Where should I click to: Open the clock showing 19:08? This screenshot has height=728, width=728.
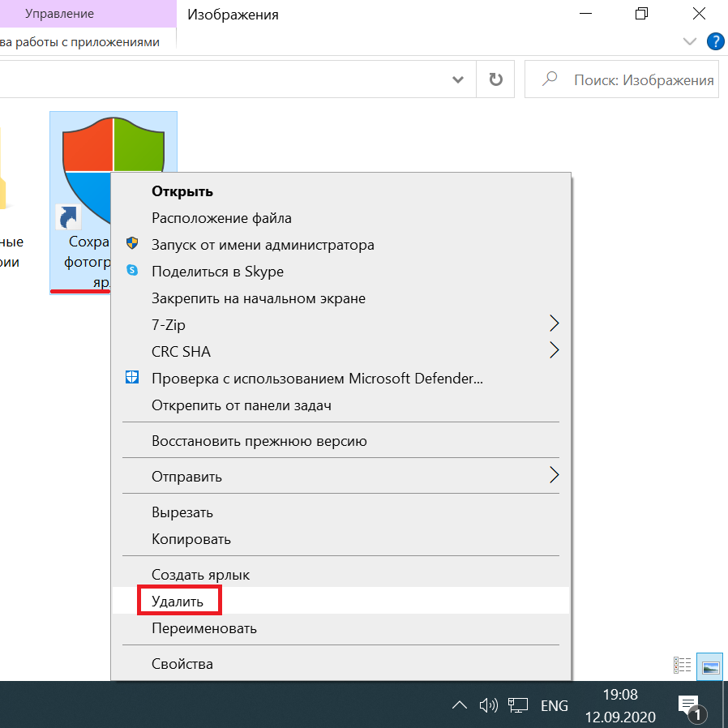coord(620,705)
